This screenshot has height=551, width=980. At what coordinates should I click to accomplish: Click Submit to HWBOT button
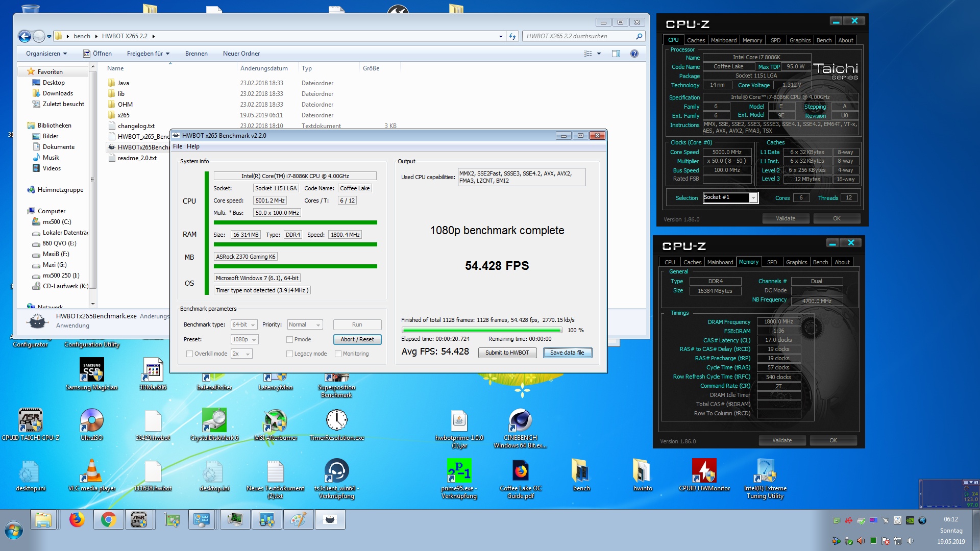click(507, 353)
